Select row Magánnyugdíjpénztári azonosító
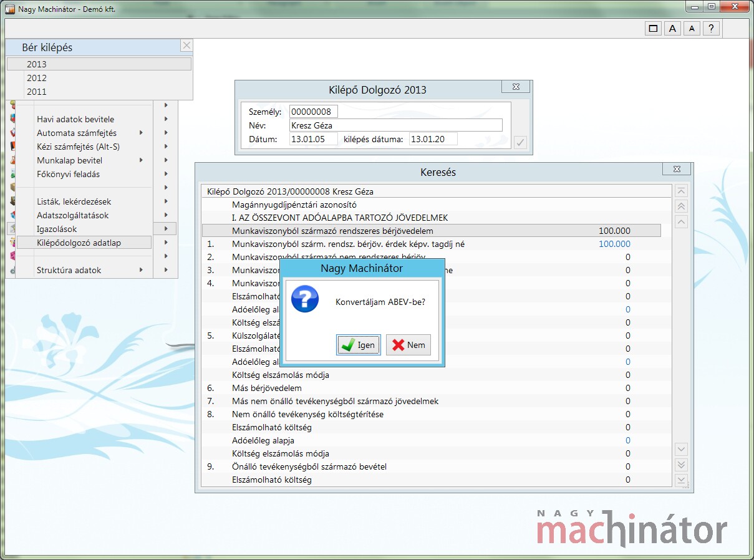This screenshot has width=754, height=560. pos(431,205)
